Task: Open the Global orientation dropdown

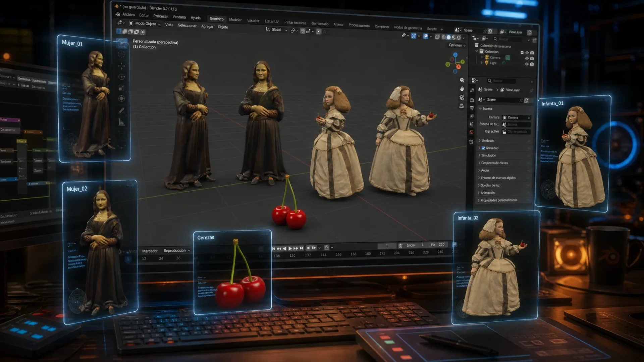Action: point(276,29)
